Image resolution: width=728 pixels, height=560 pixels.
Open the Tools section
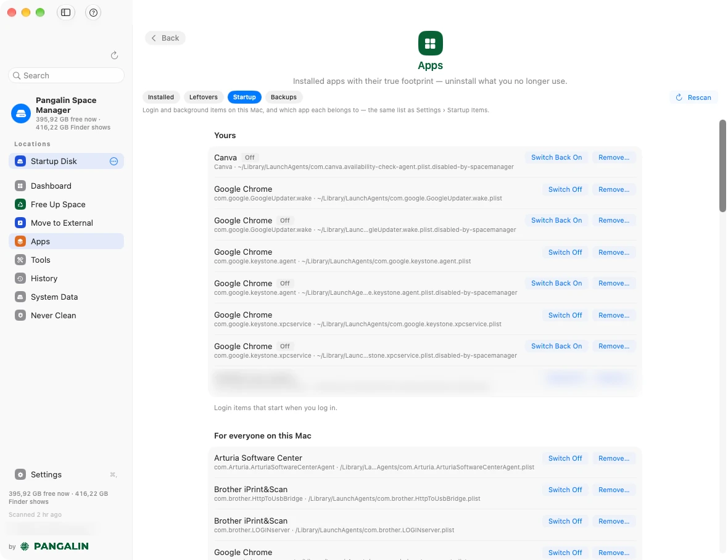(67, 260)
